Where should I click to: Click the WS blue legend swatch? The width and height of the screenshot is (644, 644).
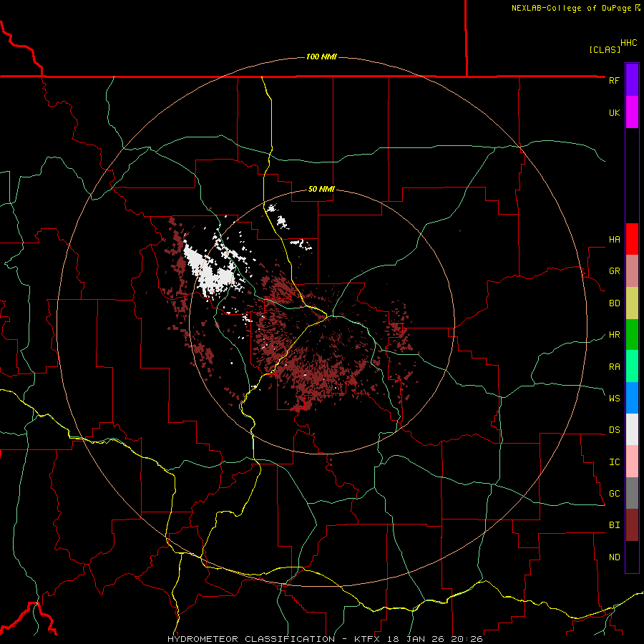[x=632, y=398]
